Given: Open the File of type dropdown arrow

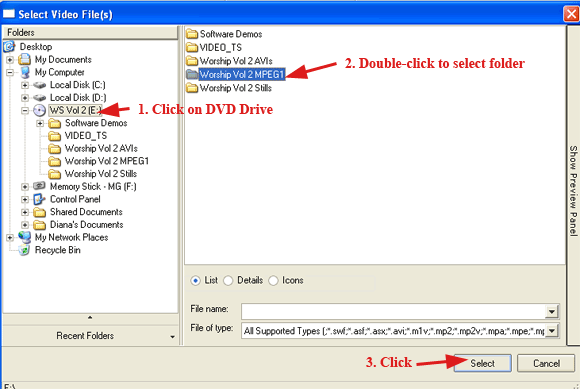Looking at the screenshot, I should pos(551,330).
